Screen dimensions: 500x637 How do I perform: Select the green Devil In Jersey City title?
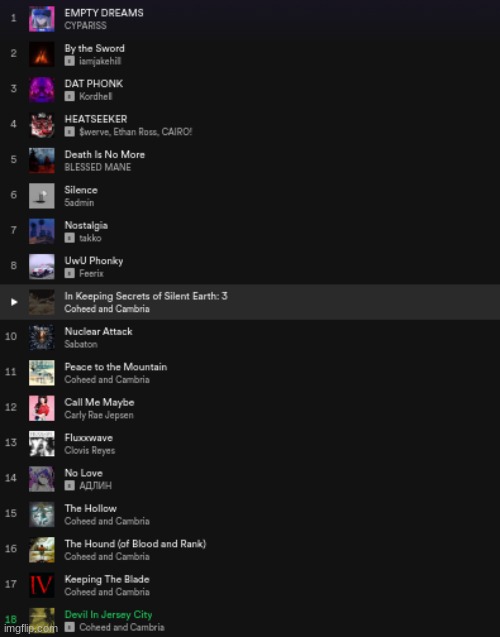pos(108,615)
